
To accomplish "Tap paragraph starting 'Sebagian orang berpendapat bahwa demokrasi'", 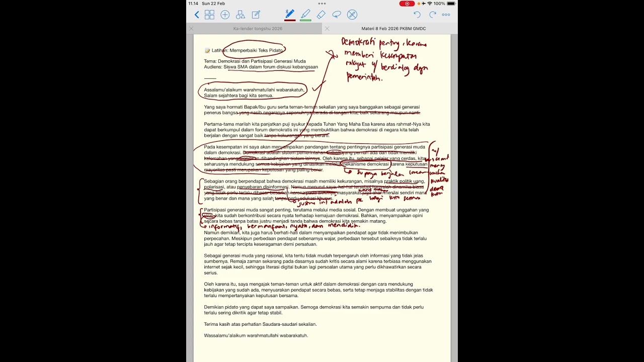I will tap(315, 190).
